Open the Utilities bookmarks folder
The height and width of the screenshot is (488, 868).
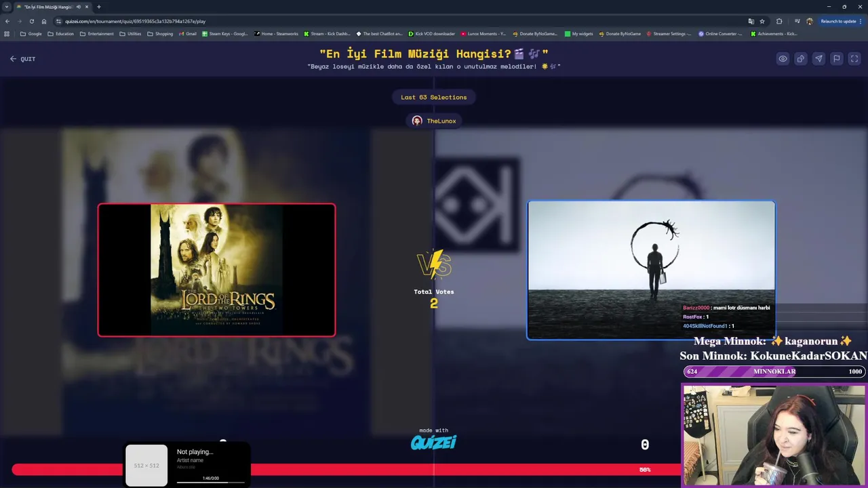click(131, 34)
